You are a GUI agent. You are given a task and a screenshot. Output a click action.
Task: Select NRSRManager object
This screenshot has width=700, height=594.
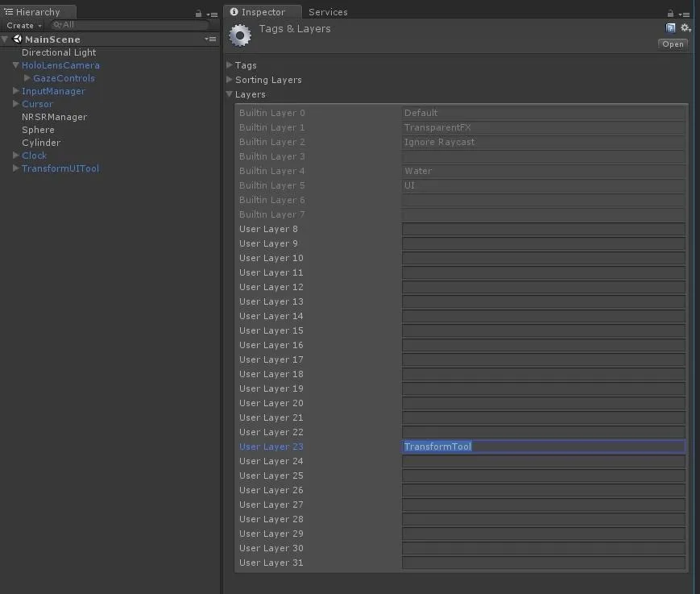click(x=55, y=117)
